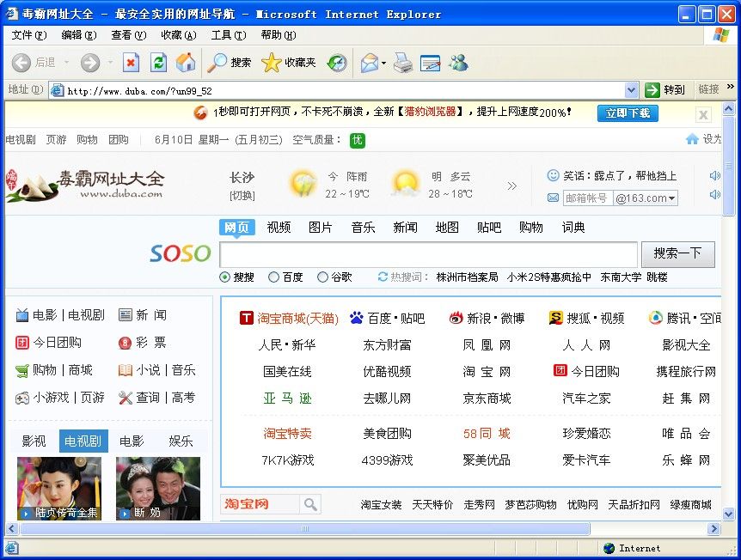
Task: Click the smiley face joke icon
Action: click(553, 176)
